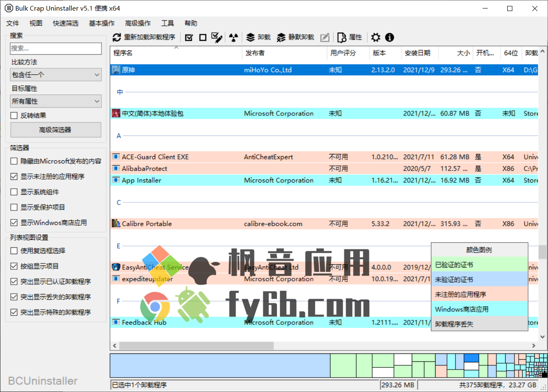
Task: Open settings via the gear icon
Action: 376,38
